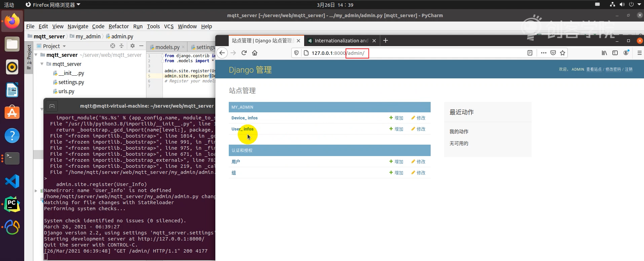The image size is (644, 261).
Task: Click 增加 for 组 row
Action: coord(396,173)
